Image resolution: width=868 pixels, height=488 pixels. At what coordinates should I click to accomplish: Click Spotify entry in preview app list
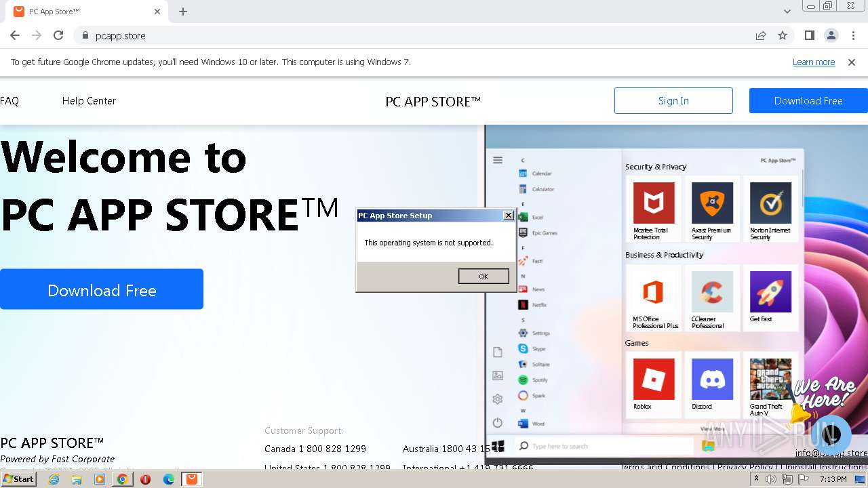point(533,380)
